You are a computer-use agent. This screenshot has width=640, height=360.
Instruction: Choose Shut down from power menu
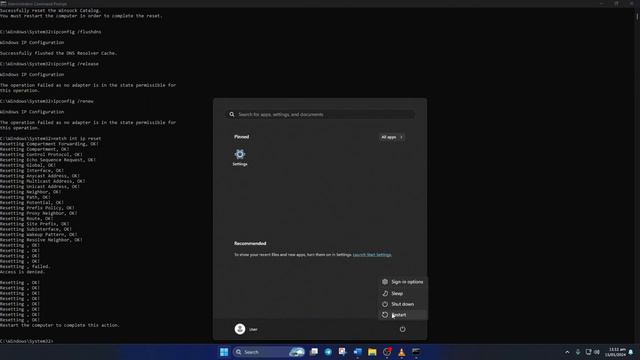click(x=402, y=304)
